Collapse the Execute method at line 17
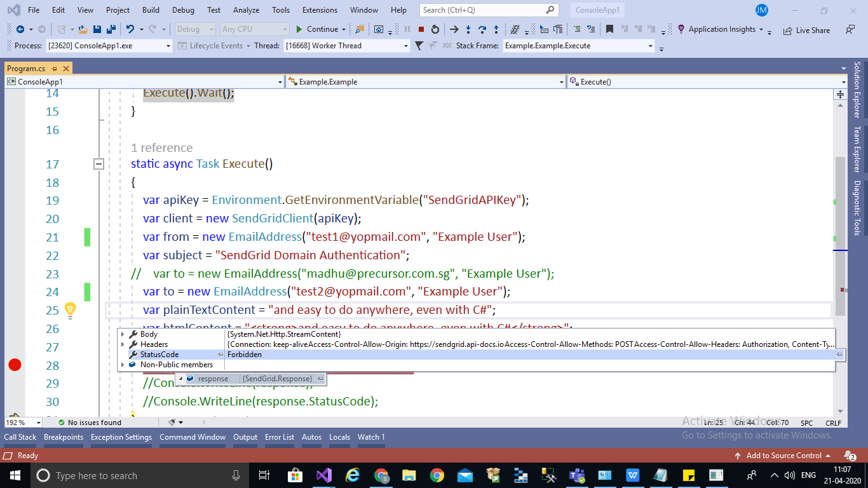 pyautogui.click(x=98, y=164)
